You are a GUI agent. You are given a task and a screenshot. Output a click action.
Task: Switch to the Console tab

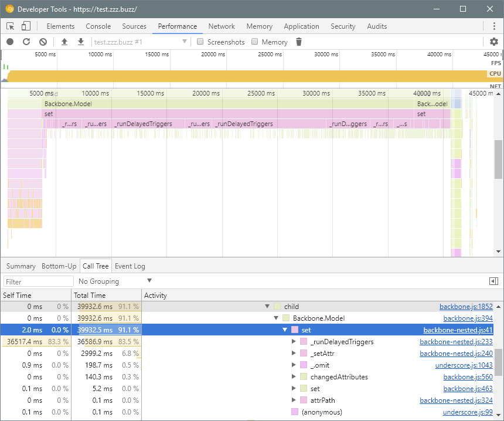point(98,26)
